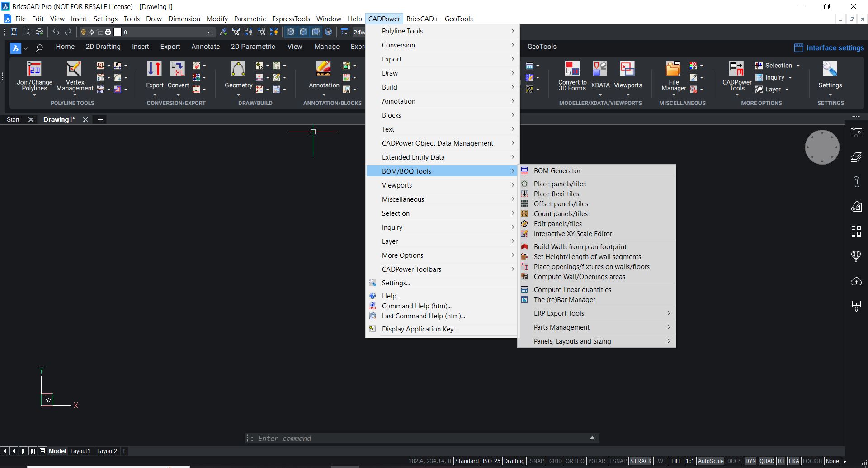
Task: Click the redo arrow in the toolbar
Action: [x=68, y=32]
